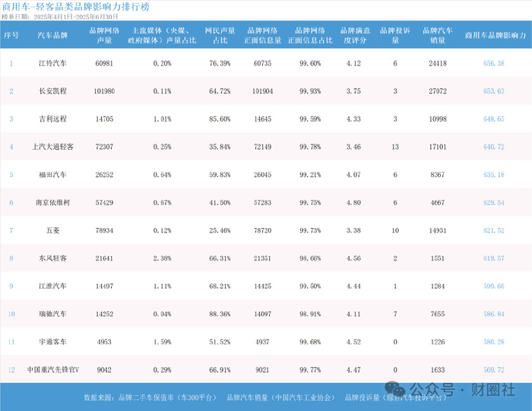Select brand name 上汽大通轻客

click(x=52, y=147)
